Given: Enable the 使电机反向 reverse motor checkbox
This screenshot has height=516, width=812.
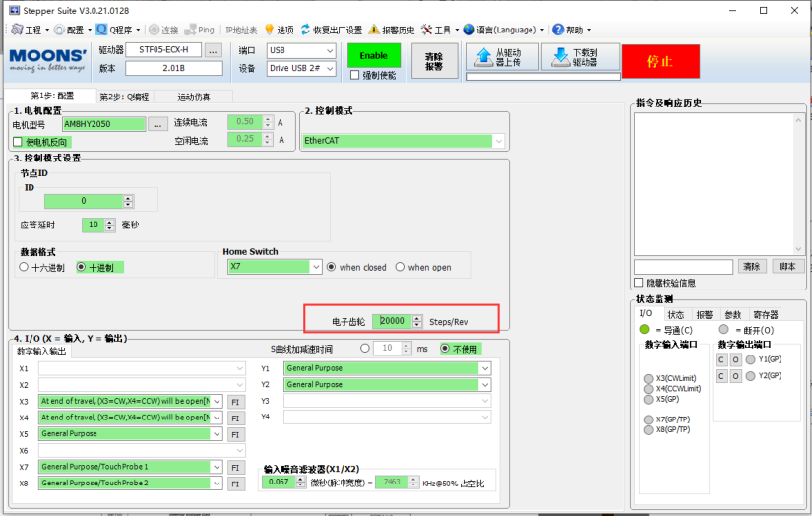Looking at the screenshot, I should [18, 142].
